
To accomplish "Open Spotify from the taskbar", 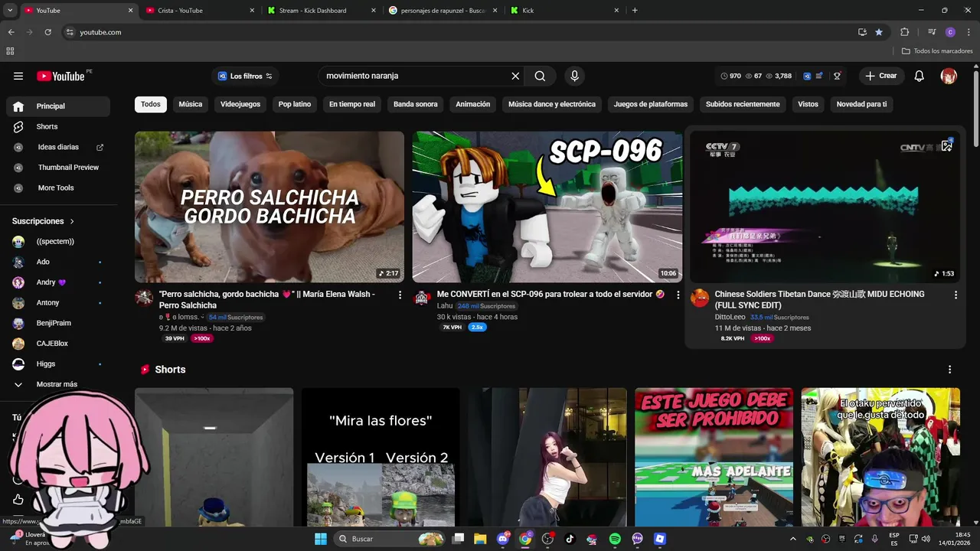I will point(615,539).
